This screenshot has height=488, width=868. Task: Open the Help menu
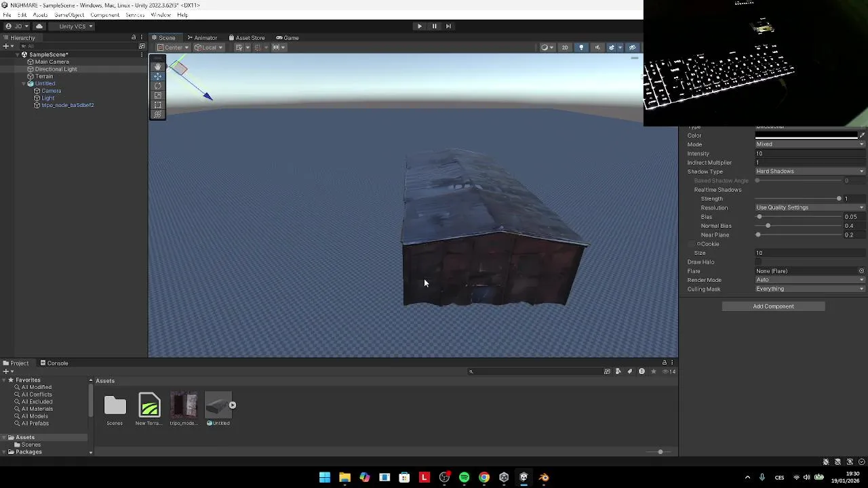click(182, 15)
